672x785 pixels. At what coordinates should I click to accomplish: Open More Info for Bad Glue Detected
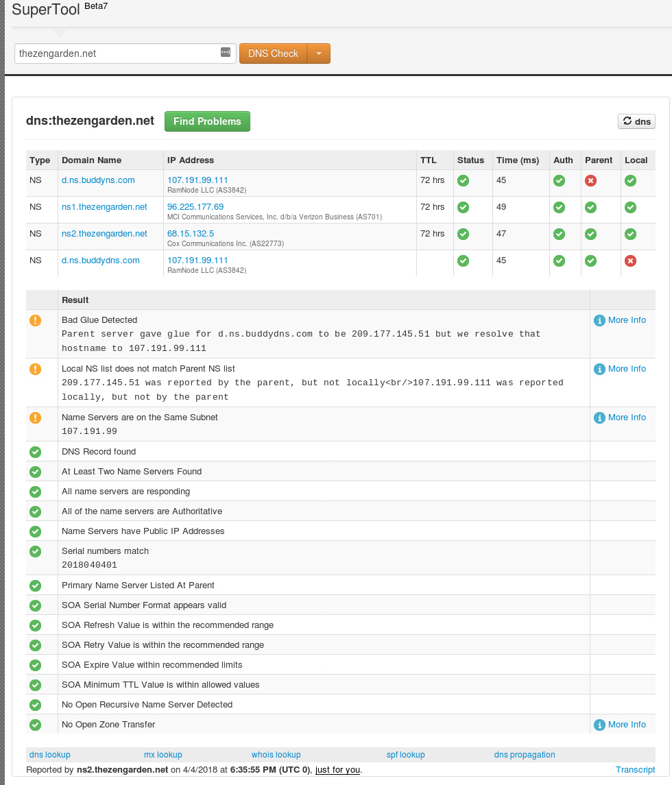627,320
